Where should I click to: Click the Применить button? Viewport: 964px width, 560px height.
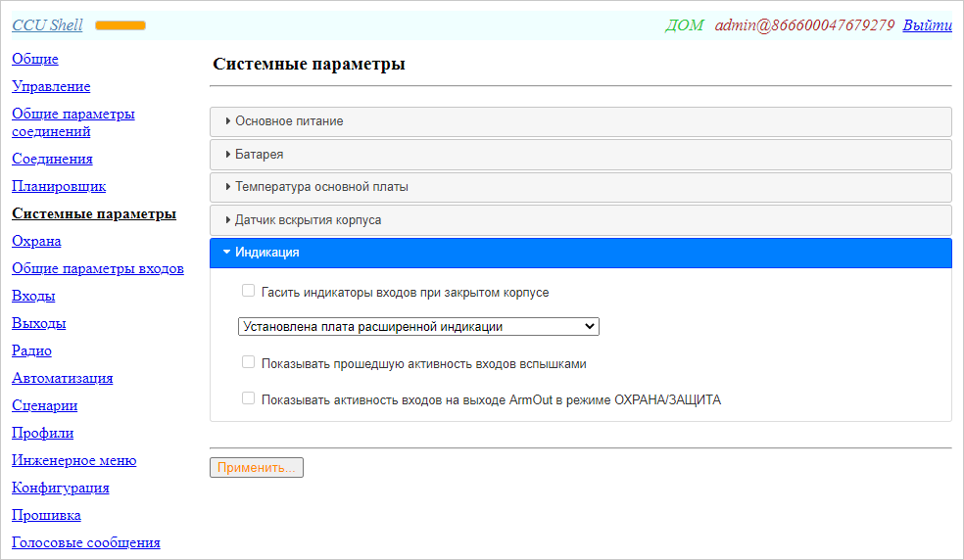[x=257, y=468]
